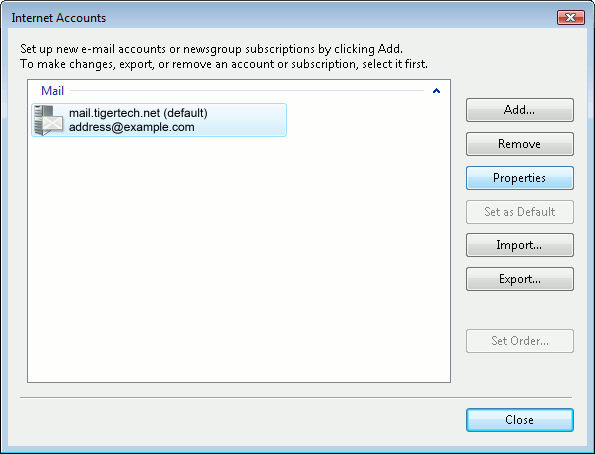Click the divider line beside Mail header
The width and height of the screenshot is (595, 454).
tap(247, 91)
